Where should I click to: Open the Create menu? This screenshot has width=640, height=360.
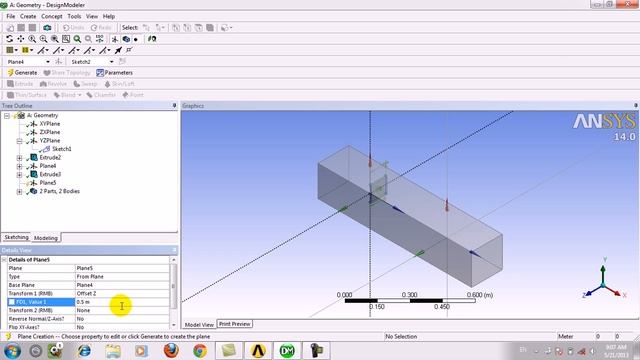(x=28, y=16)
